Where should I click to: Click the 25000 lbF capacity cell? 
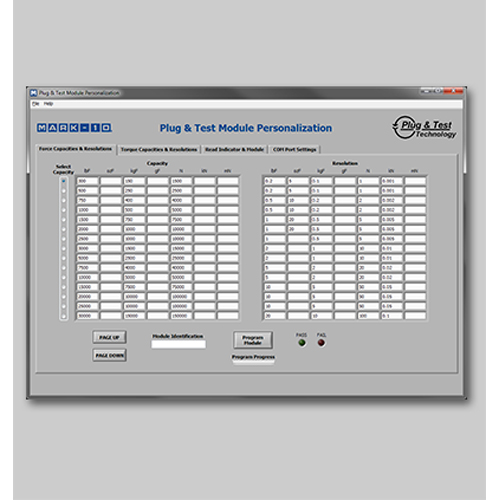(88, 306)
